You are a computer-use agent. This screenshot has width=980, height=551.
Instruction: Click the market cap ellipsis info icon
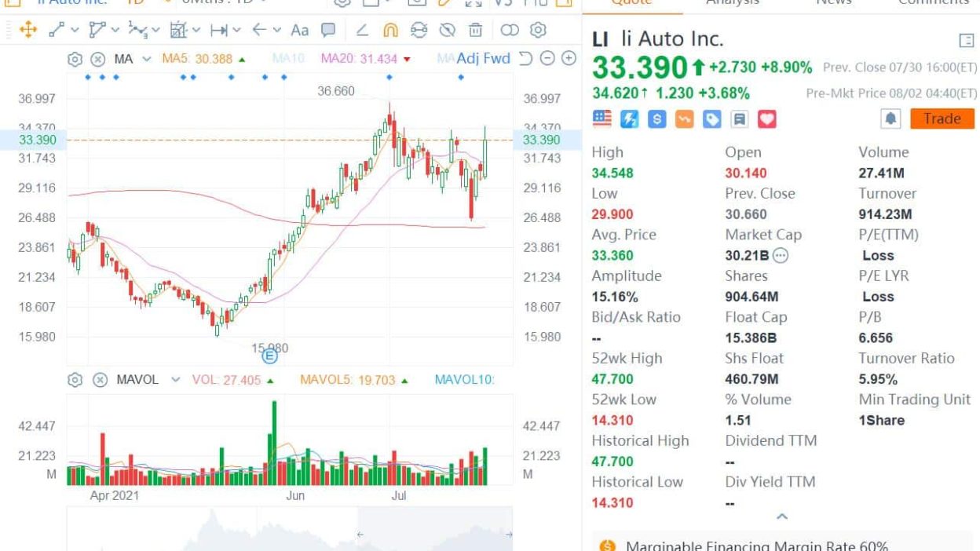(781, 255)
